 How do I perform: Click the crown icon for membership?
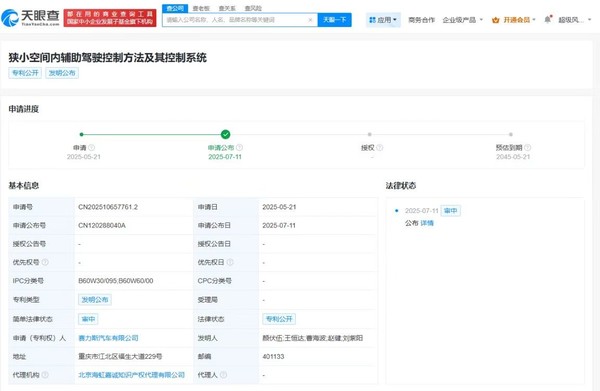pyautogui.click(x=496, y=20)
